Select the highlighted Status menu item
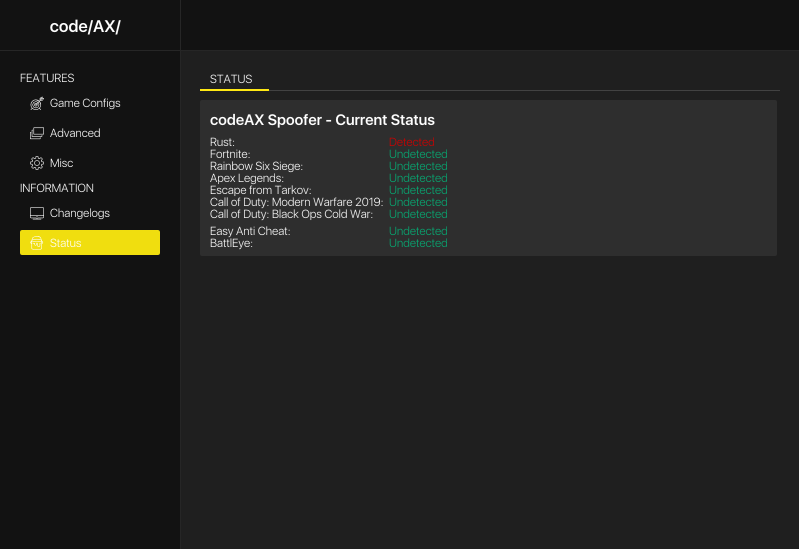Viewport: 799px width, 549px height. [90, 243]
